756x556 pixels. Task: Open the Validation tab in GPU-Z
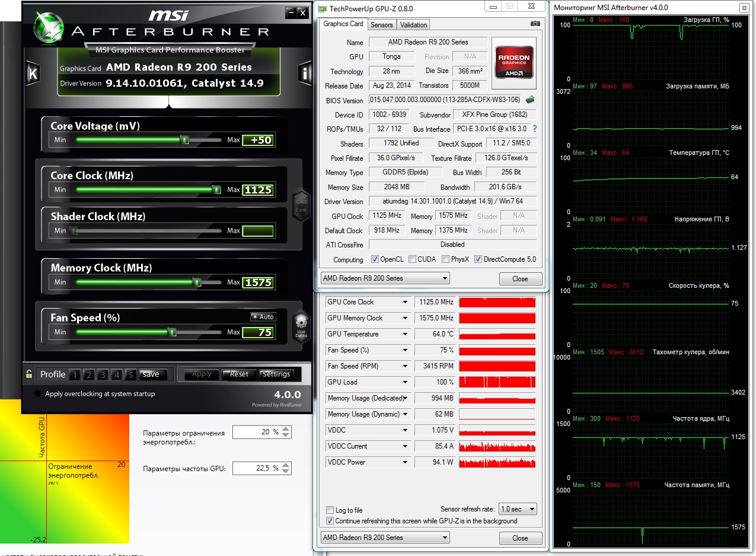pos(413,25)
